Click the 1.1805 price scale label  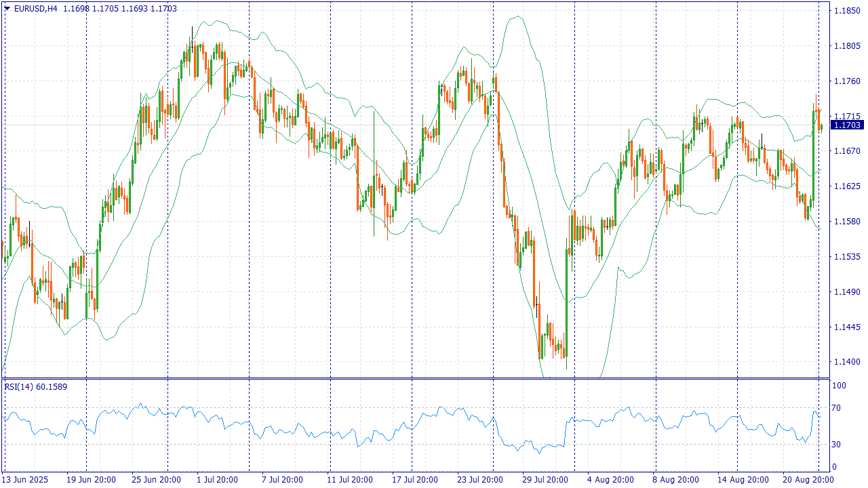(847, 46)
